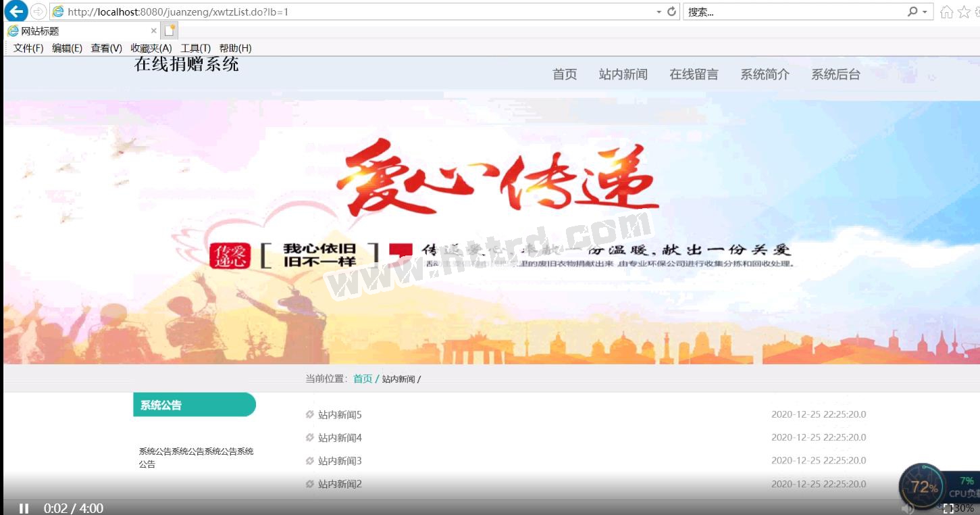Select the 网站标题 browser tab
980x515 pixels.
pos(82,30)
